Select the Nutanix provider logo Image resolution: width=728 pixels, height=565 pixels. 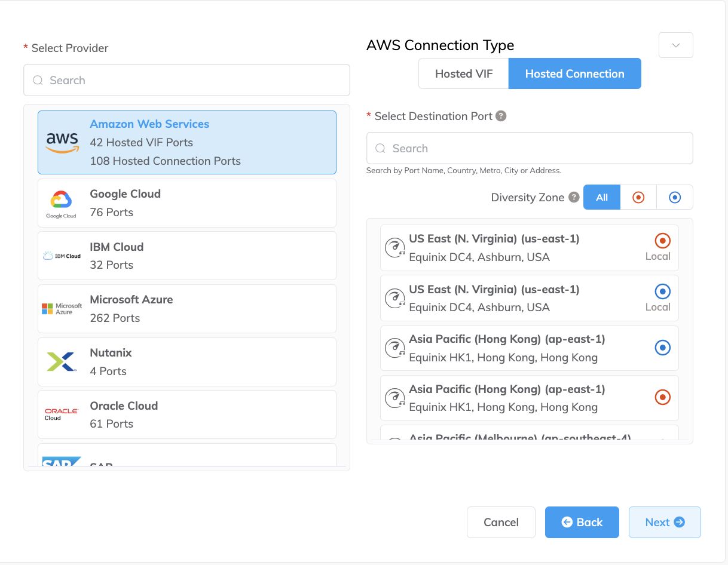(x=61, y=361)
